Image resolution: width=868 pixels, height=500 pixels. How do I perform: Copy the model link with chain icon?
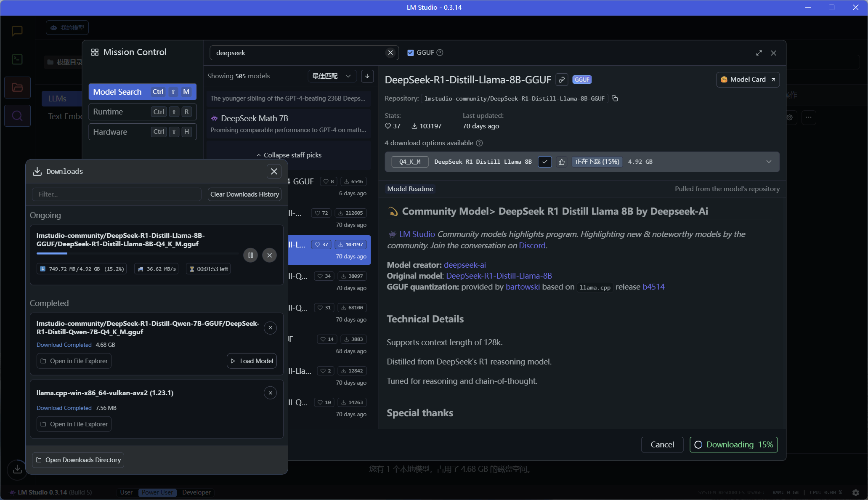tap(562, 80)
